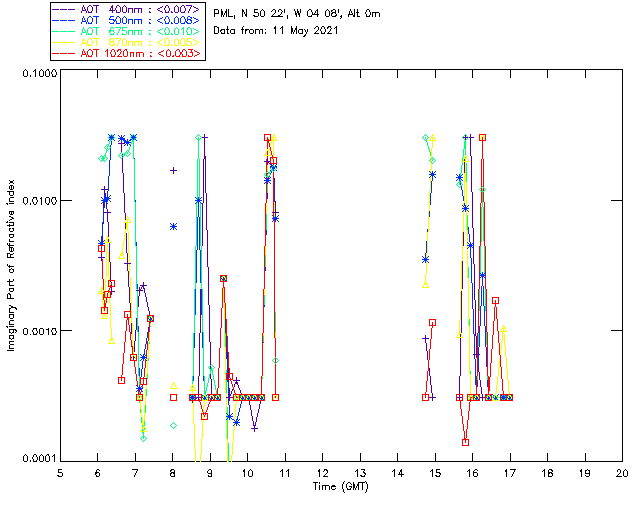640x512 pixels.
Task: Click the 0.0100 y-axis tick label
Action: (39, 201)
